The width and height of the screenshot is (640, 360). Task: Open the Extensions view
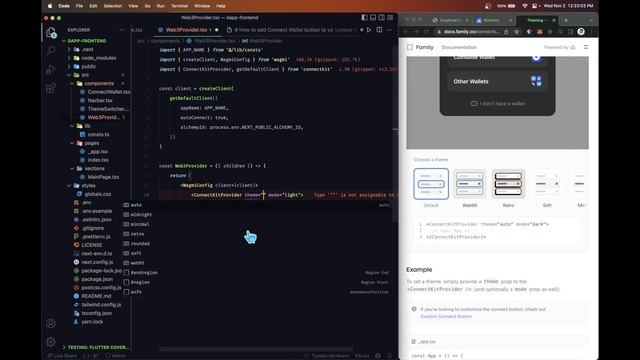pos(51,88)
